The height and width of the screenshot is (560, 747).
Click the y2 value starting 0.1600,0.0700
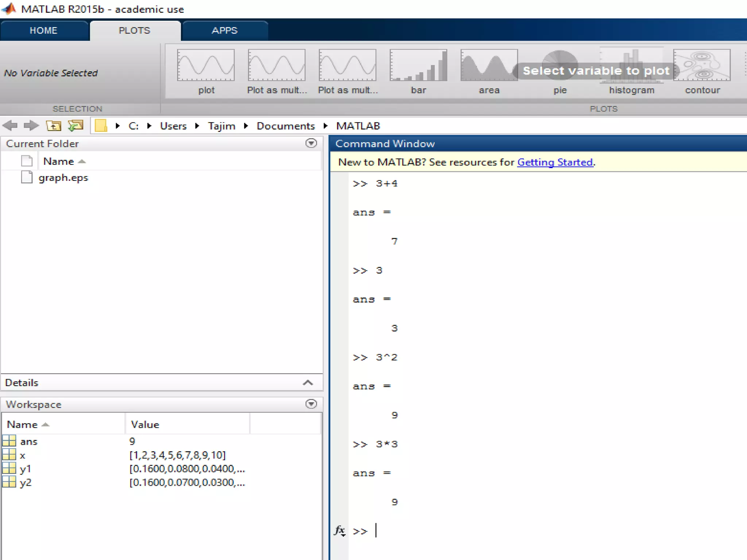187,483
